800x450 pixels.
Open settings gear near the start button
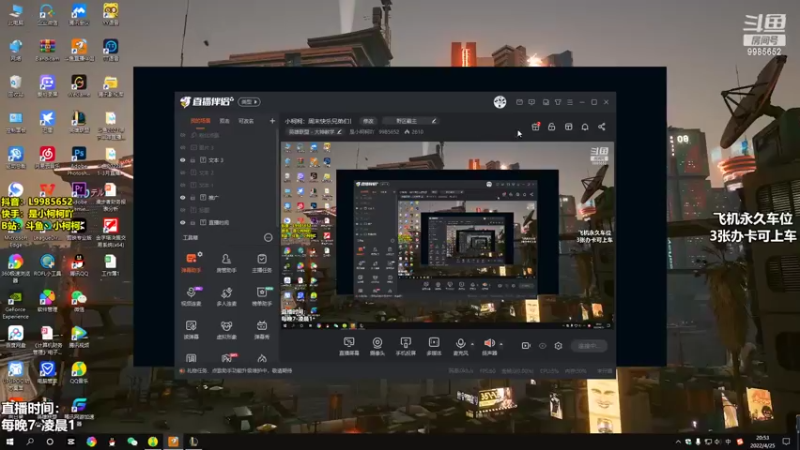[558, 346]
